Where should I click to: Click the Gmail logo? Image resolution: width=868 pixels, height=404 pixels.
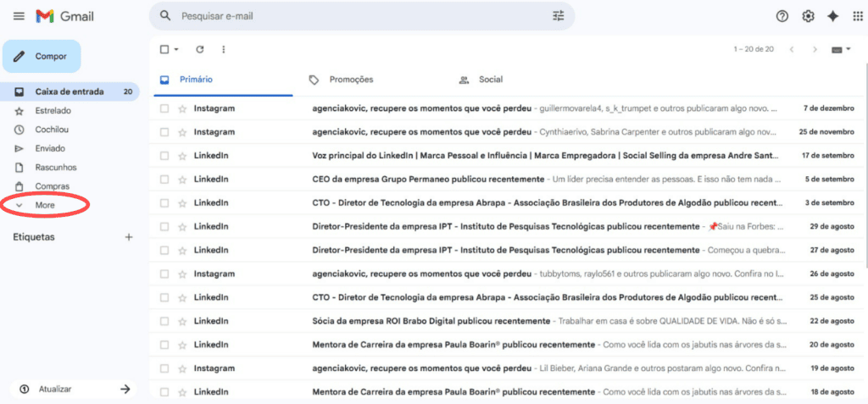point(64,17)
